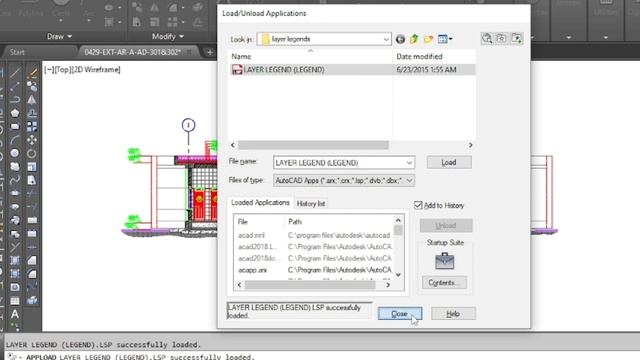The height and width of the screenshot is (360, 640).
Task: Select the Chamfer modify tool
Action: coord(32,260)
